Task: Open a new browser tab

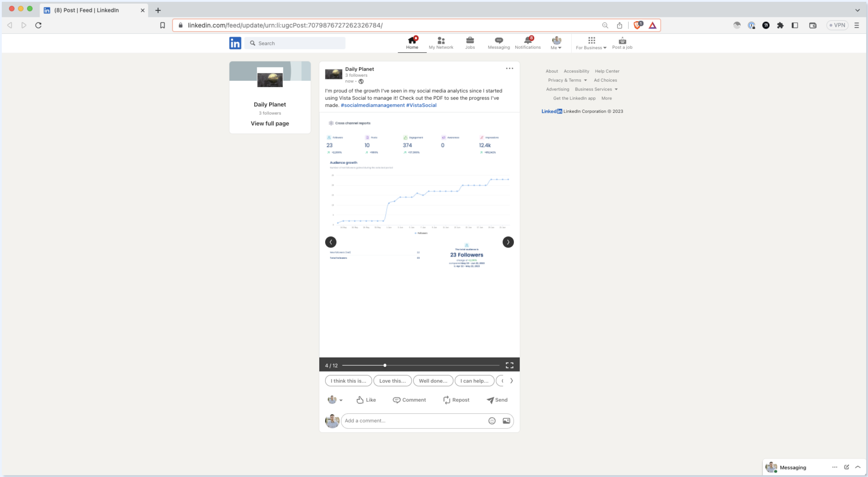Action: [x=158, y=10]
